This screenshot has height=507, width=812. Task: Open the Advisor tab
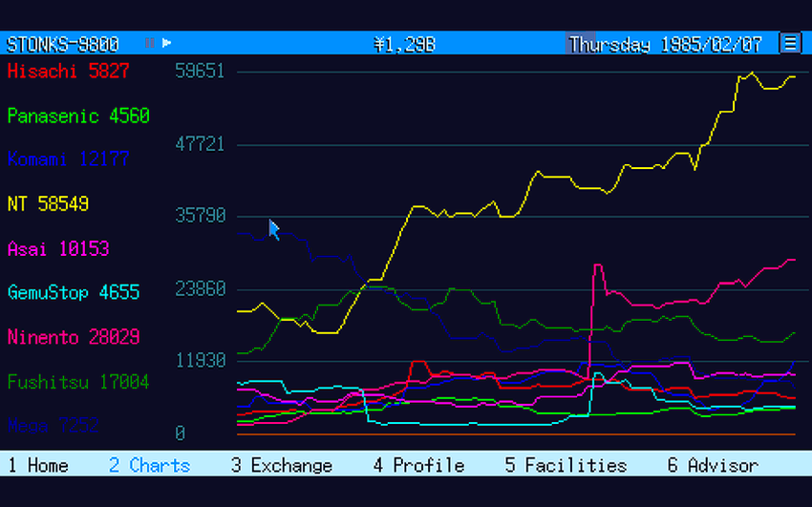click(713, 465)
